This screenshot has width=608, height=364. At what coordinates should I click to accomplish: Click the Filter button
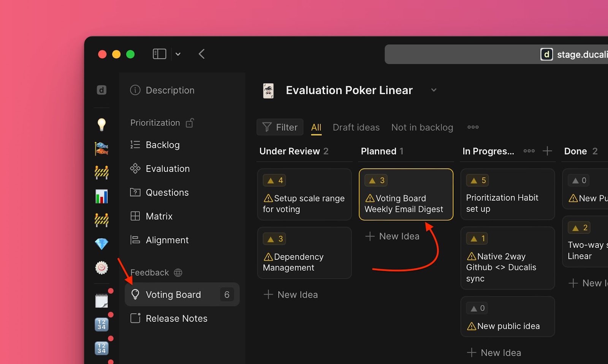click(x=280, y=127)
